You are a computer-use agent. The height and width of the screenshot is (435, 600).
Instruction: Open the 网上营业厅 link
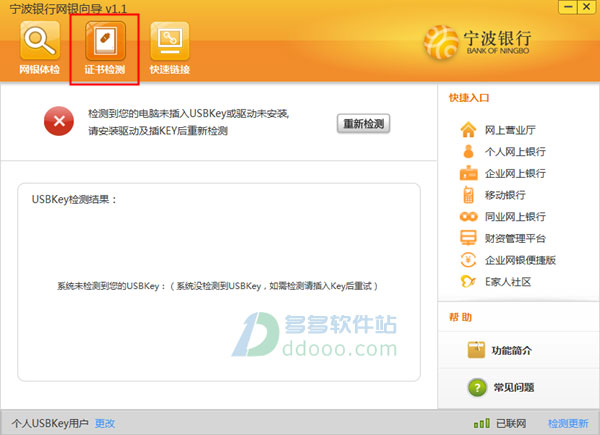click(510, 130)
